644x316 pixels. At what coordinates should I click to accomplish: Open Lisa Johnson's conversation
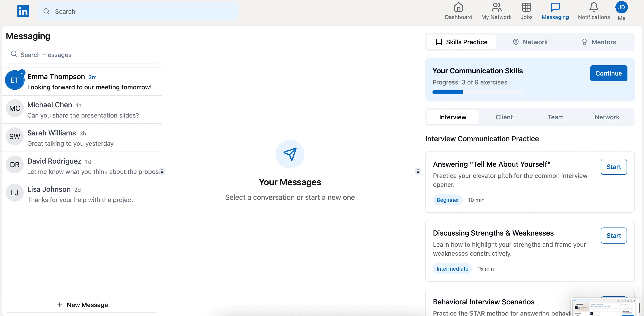click(x=82, y=194)
